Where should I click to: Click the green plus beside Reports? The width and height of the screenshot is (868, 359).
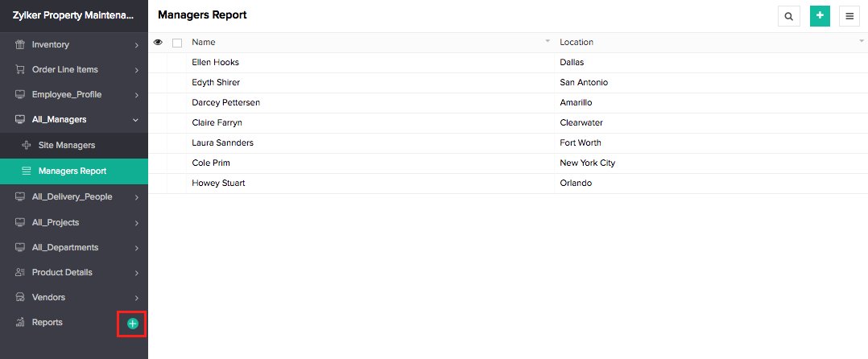132,324
